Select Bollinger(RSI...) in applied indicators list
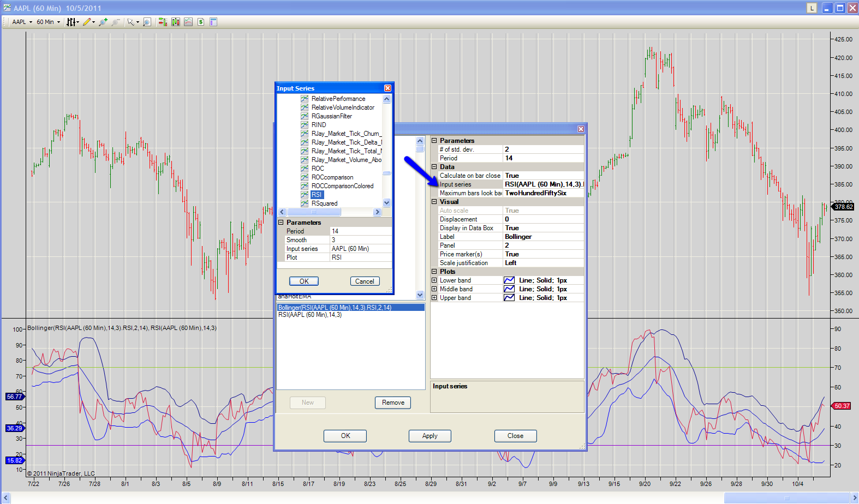Image resolution: width=859 pixels, height=504 pixels. pos(350,308)
